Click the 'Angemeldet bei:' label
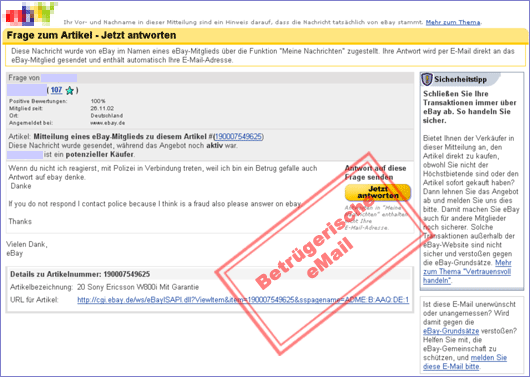Image resolution: width=530 pixels, height=377 pixels. pyautogui.click(x=31, y=123)
